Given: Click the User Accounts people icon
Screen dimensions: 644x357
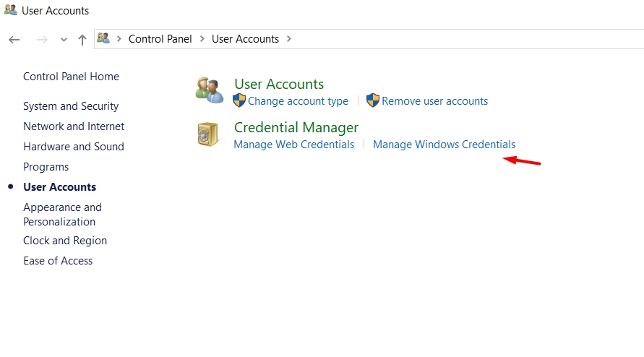Looking at the screenshot, I should 210,90.
